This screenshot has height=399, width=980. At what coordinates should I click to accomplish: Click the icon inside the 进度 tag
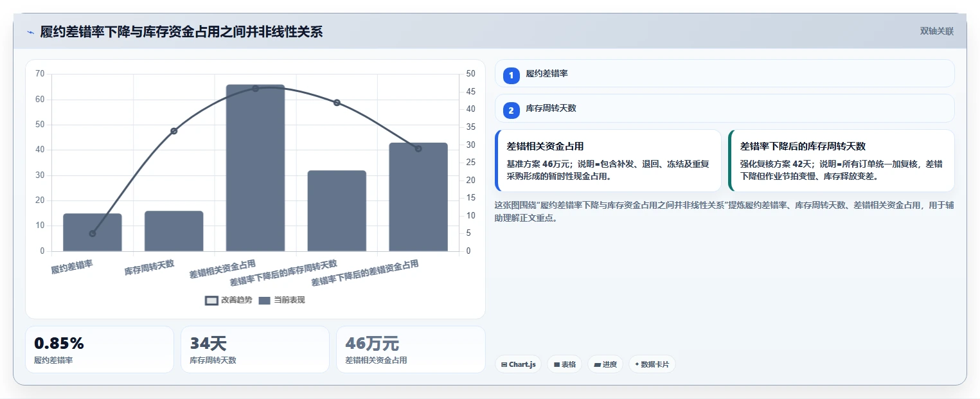point(597,365)
